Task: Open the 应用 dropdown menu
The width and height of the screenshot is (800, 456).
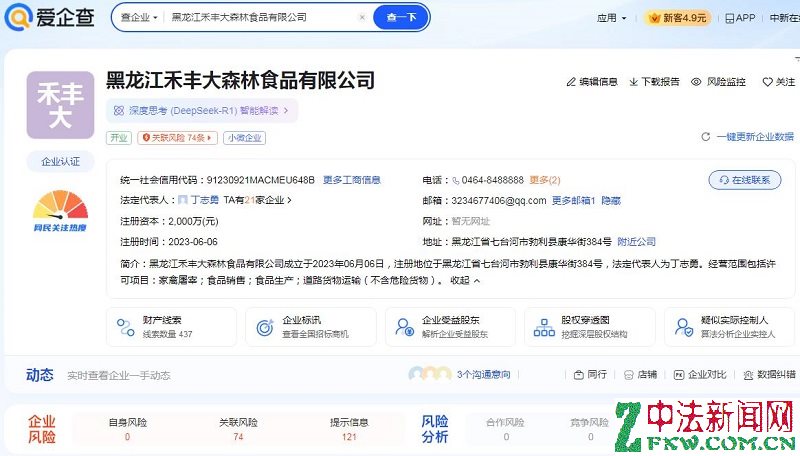Action: coord(611,18)
